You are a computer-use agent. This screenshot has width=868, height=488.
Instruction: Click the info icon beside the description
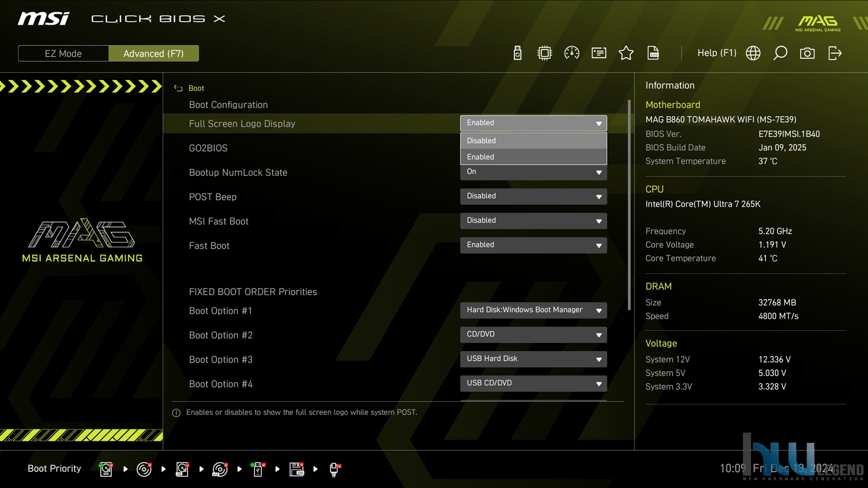pos(176,413)
